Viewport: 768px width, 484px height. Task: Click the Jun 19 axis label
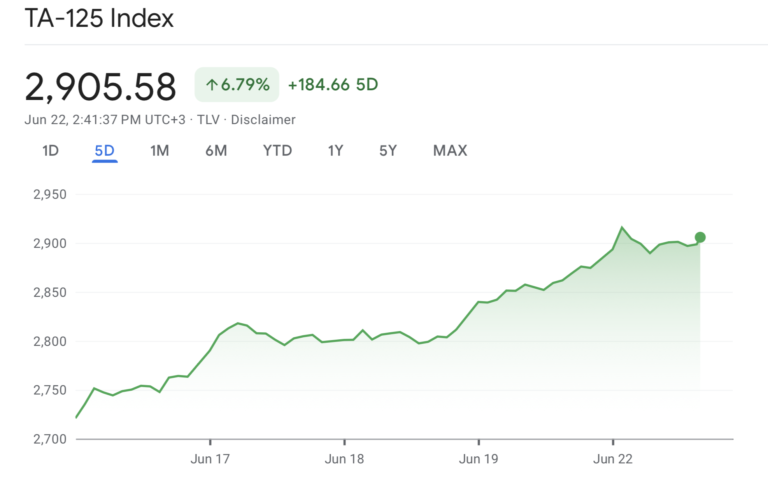[x=479, y=459]
